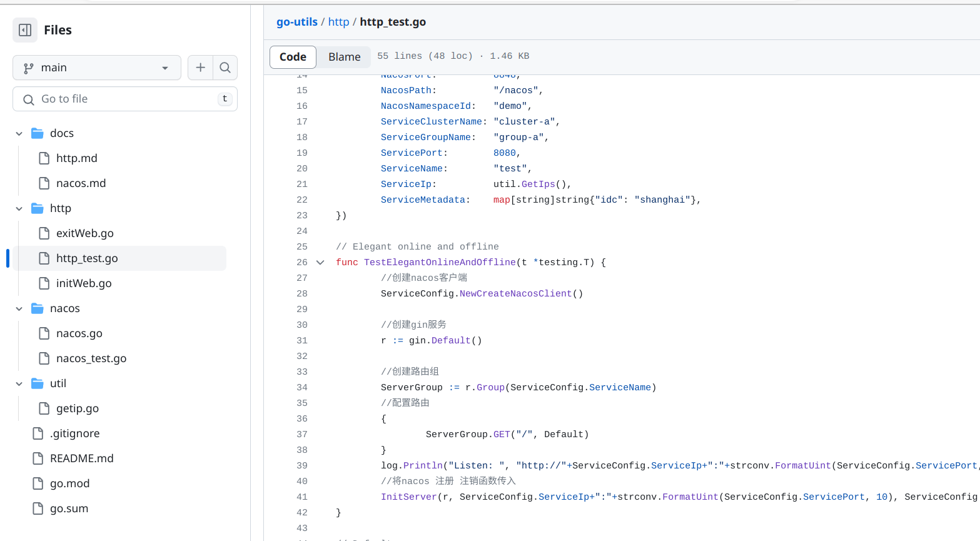This screenshot has width=980, height=541.
Task: Click file icon beside go.sum
Action: point(38,508)
